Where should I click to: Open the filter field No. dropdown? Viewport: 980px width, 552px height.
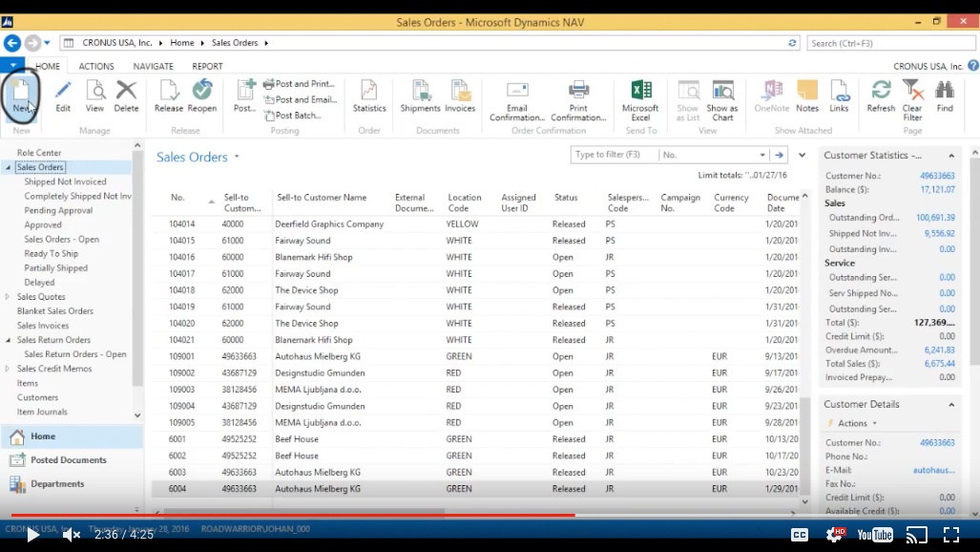coord(761,155)
